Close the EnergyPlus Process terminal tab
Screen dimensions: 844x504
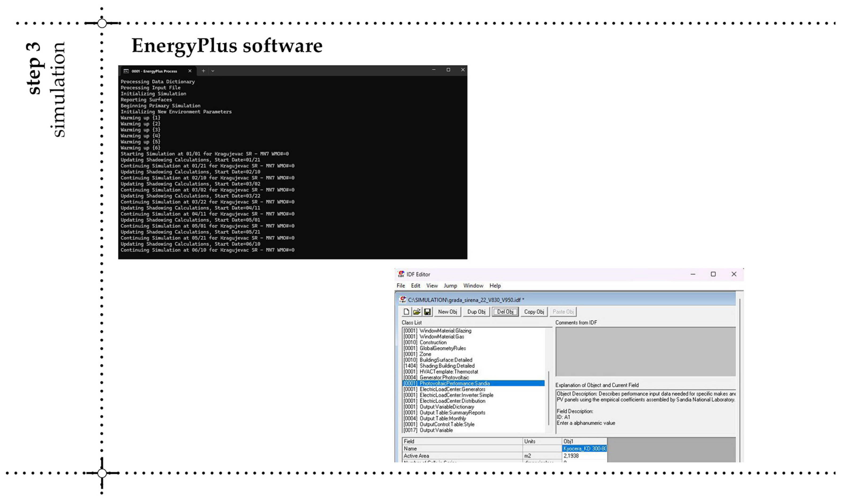coord(190,71)
